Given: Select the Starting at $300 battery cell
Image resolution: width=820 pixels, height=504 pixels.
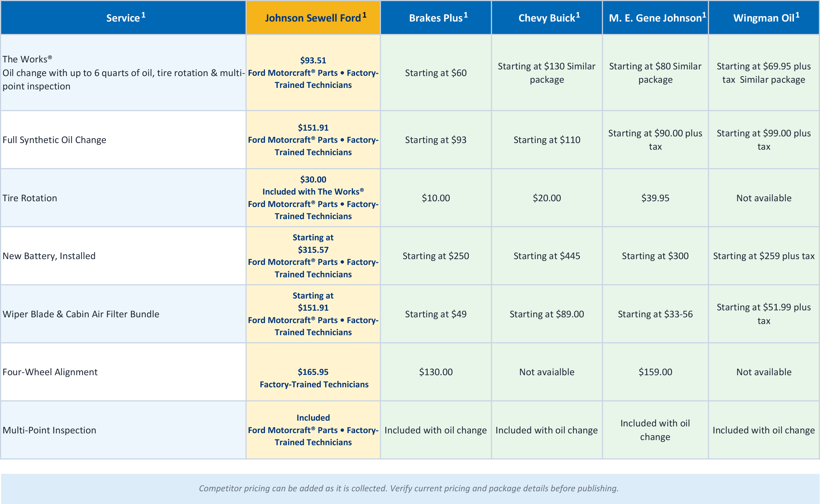Looking at the screenshot, I should [655, 256].
